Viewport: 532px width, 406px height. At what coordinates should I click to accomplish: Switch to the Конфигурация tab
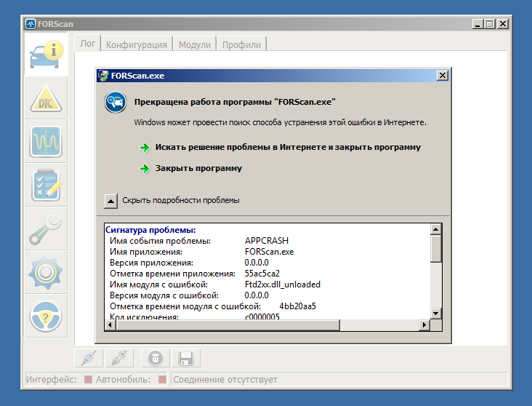[x=137, y=44]
